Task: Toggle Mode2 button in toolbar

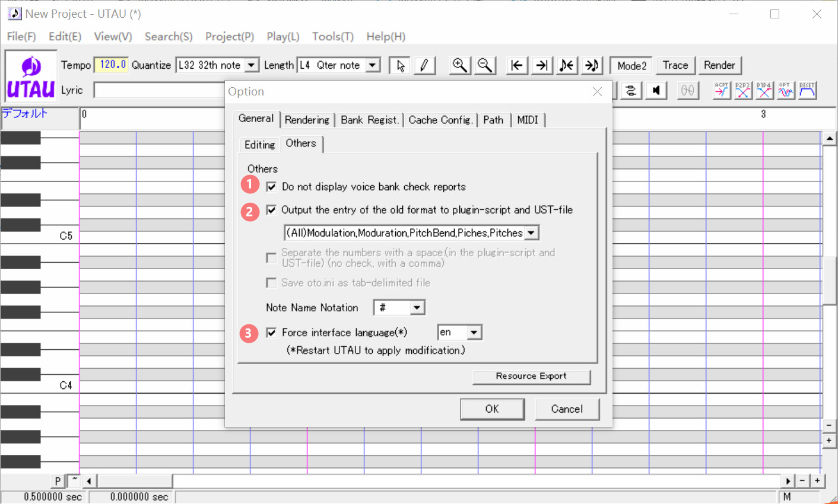Action: point(631,65)
